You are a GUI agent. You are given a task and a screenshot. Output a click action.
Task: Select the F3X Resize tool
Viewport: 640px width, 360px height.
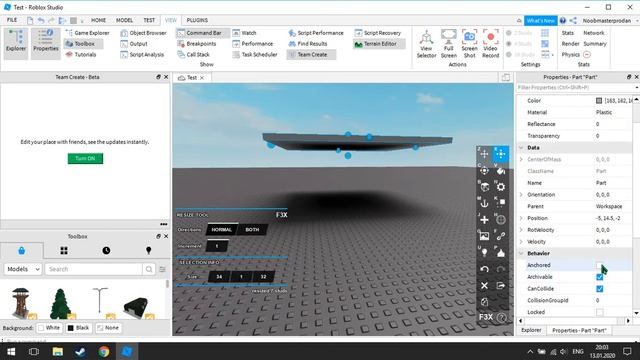point(501,154)
